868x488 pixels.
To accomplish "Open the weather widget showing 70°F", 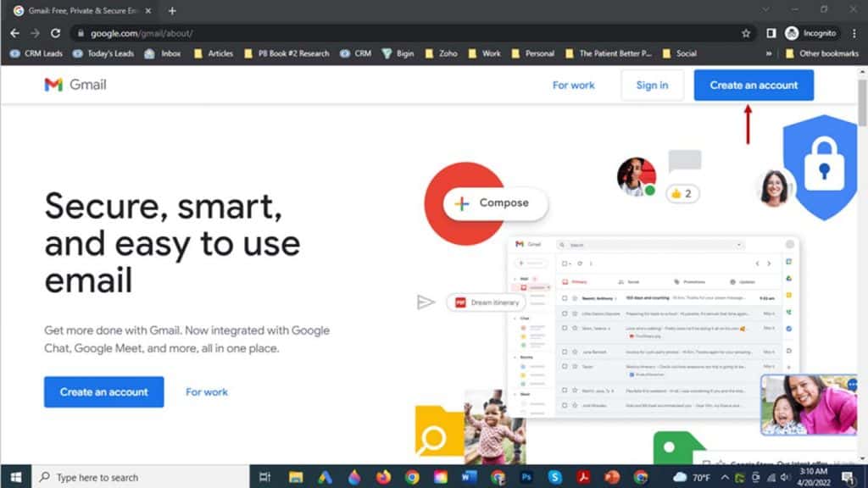I will point(692,477).
